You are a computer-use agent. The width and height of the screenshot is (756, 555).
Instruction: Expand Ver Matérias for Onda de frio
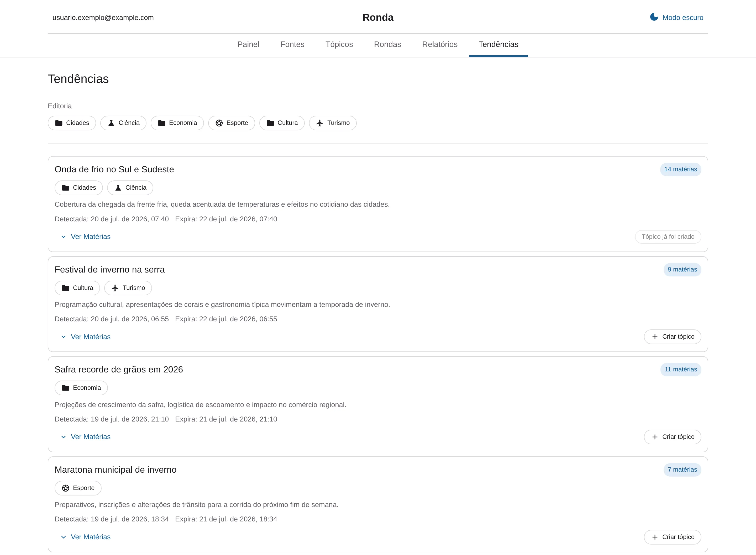86,237
